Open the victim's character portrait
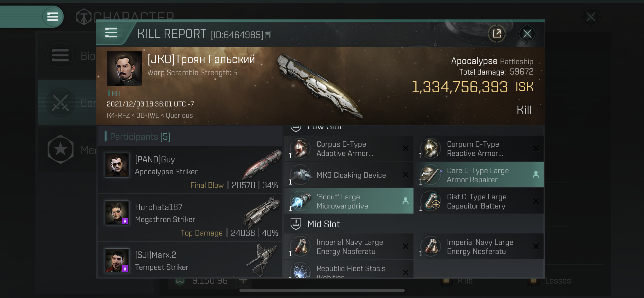Screen dimensions: 644x298 pos(124,69)
